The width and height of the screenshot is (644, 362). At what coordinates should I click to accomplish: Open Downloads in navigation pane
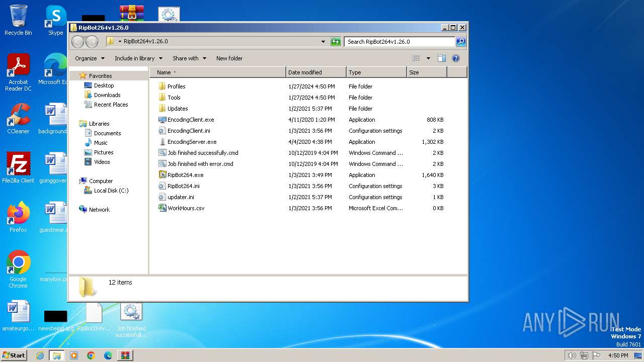107,95
